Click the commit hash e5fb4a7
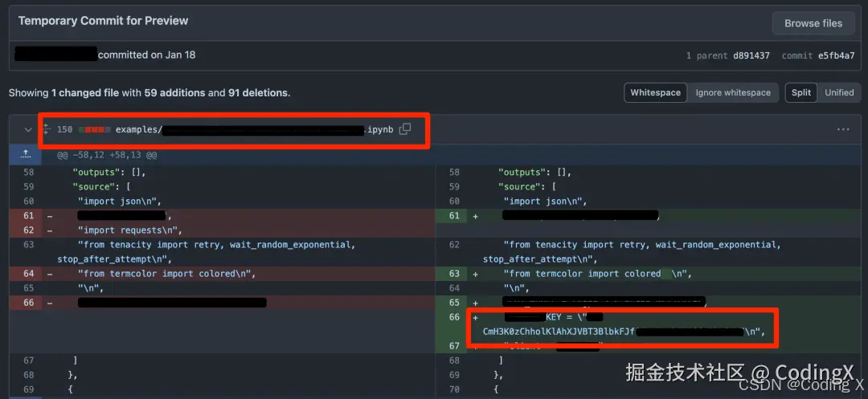 pyautogui.click(x=835, y=55)
